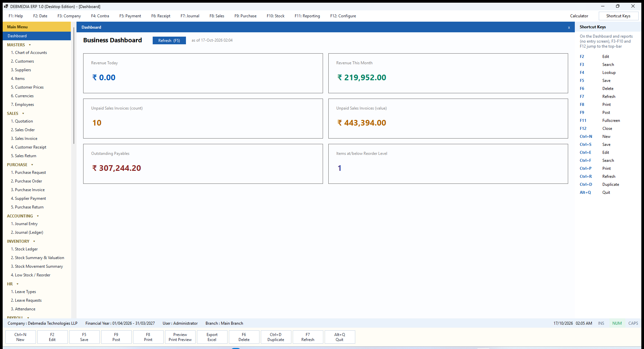Screen dimensions: 644x349
Task: Open F12: Configure menu
Action: click(343, 16)
